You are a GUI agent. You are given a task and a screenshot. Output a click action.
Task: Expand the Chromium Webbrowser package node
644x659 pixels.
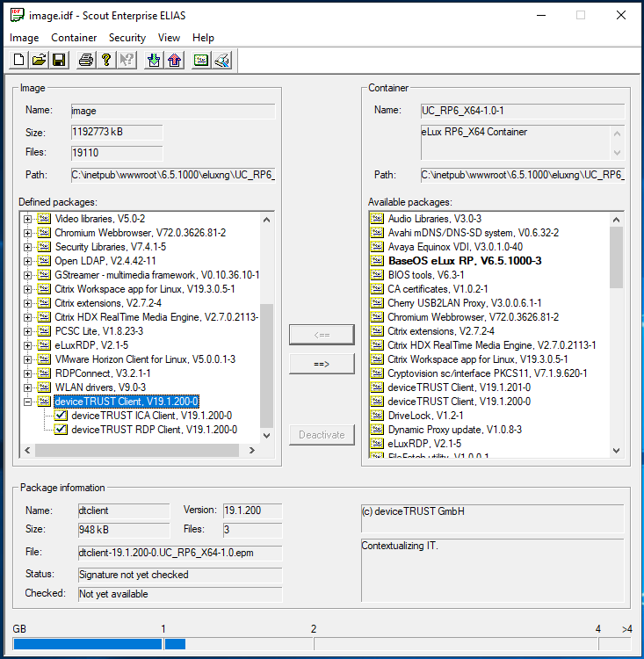click(28, 233)
